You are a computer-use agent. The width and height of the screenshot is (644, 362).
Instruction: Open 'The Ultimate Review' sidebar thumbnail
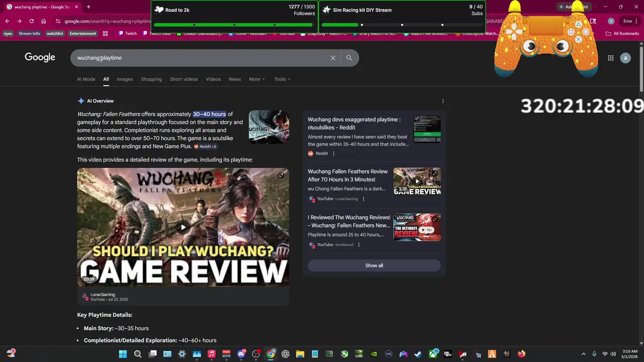click(417, 227)
